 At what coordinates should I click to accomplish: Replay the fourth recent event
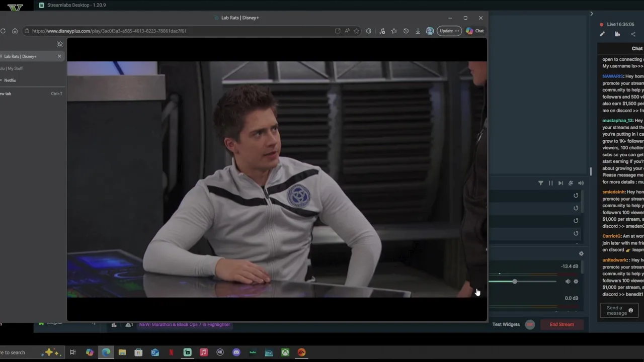pyautogui.click(x=576, y=233)
